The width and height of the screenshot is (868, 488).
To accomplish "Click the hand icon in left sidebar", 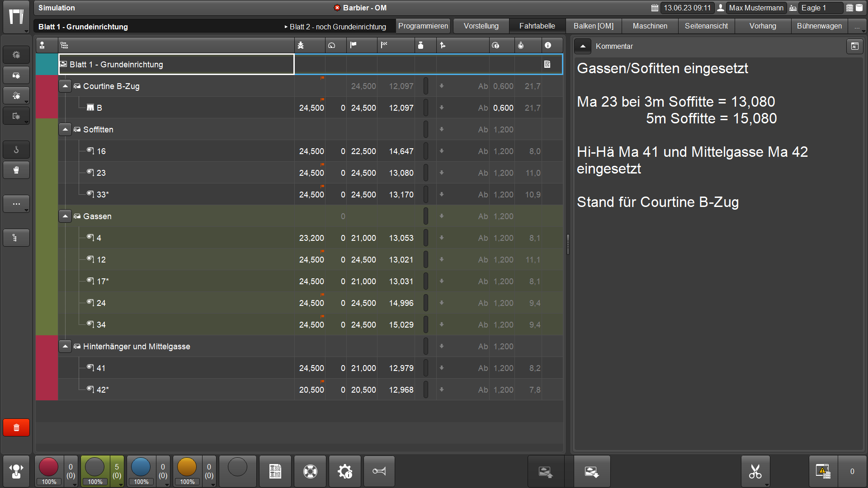I will click(16, 170).
